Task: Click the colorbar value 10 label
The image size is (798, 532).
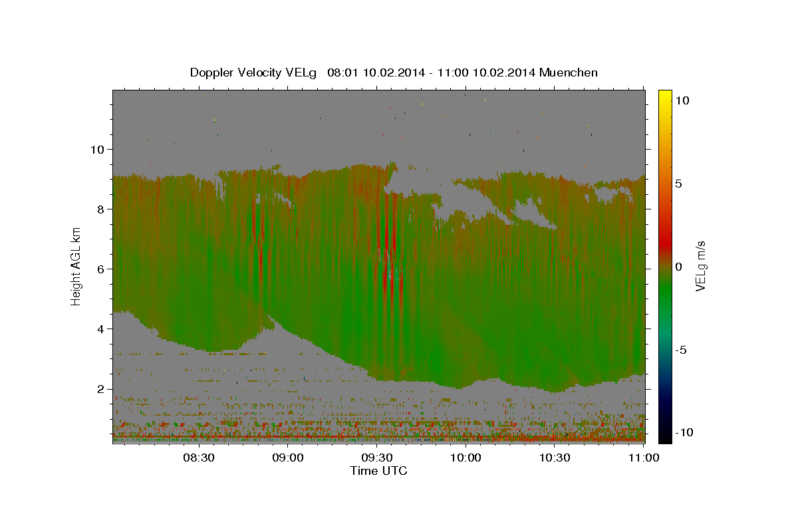Action: click(682, 100)
